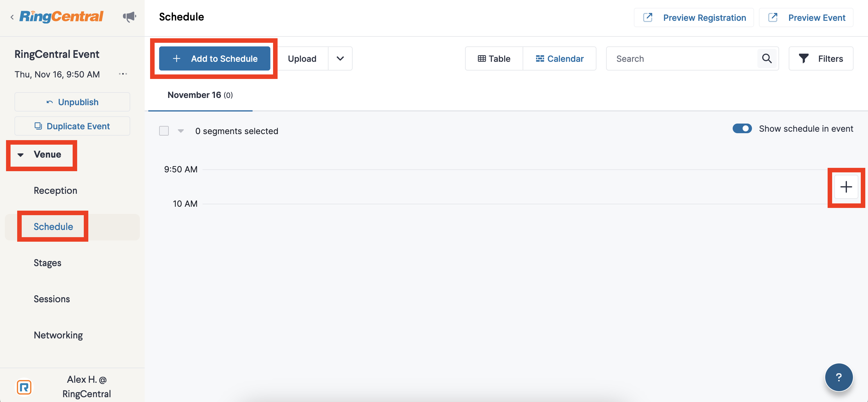Open the Filters button
The width and height of the screenshot is (868, 402).
[x=821, y=59]
